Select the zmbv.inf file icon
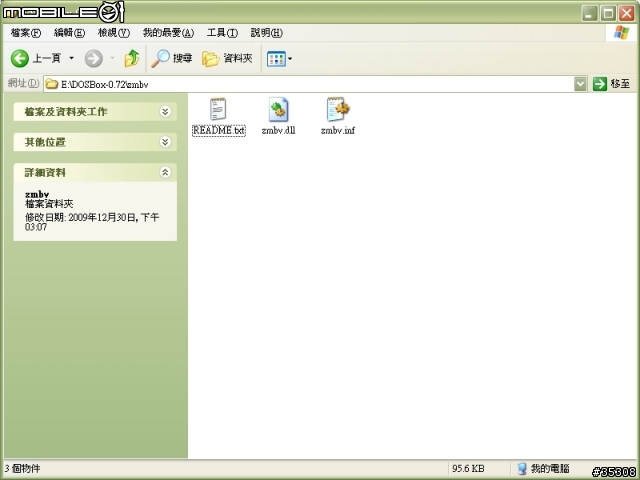The image size is (640, 480). pyautogui.click(x=338, y=109)
